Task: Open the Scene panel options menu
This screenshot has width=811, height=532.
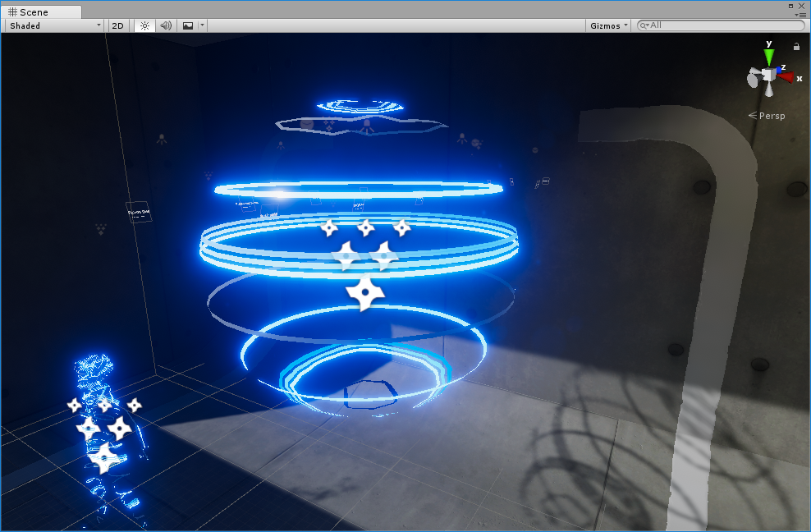Action: pyautogui.click(x=801, y=14)
